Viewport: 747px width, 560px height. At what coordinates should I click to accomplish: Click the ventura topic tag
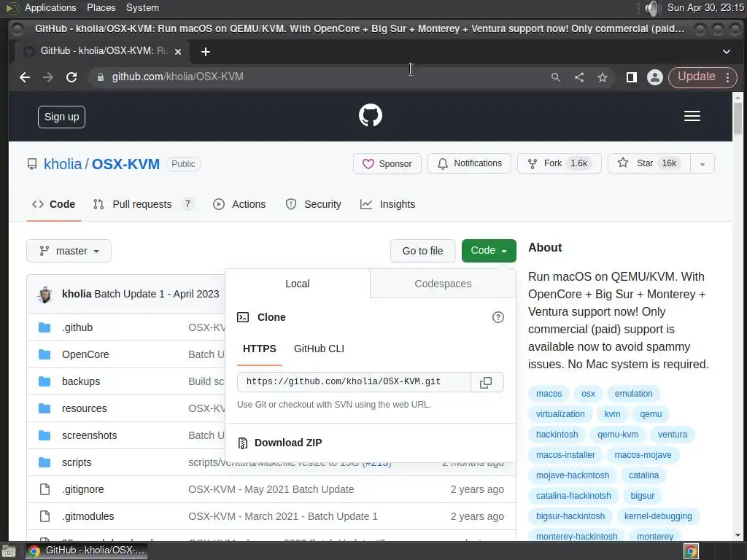pos(672,435)
